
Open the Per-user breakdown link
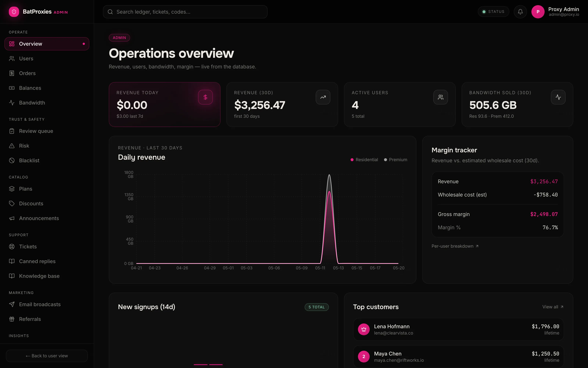click(455, 246)
